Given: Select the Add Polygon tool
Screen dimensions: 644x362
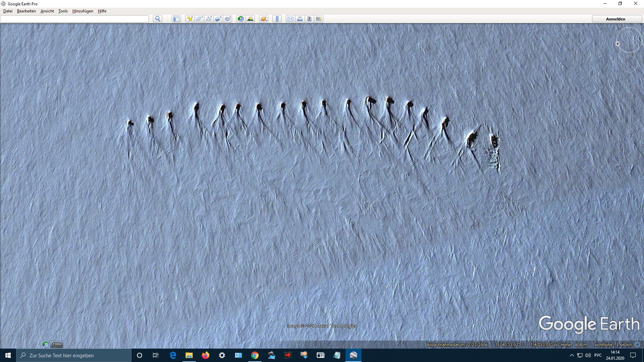Looking at the screenshot, I should 199,19.
